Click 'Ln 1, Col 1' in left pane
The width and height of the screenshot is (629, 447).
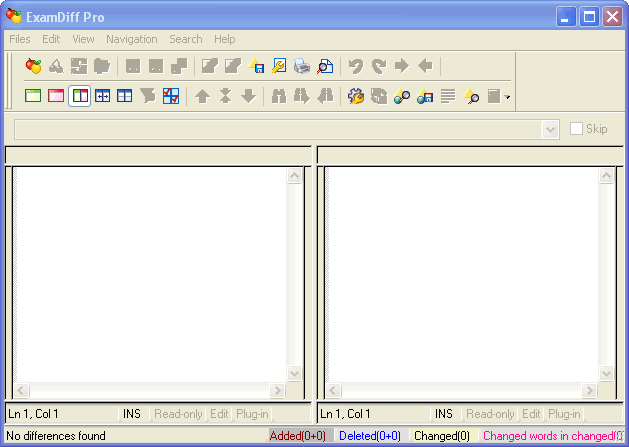(x=33, y=414)
